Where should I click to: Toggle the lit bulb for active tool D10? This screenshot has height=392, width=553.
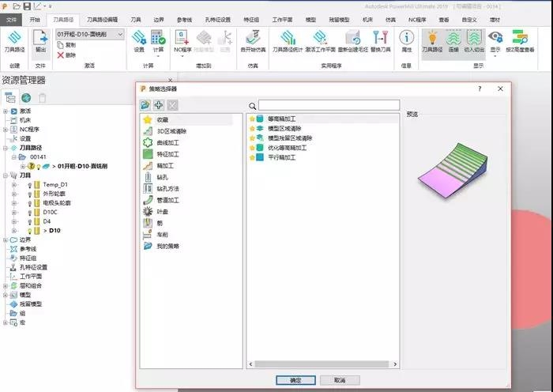[x=30, y=231]
